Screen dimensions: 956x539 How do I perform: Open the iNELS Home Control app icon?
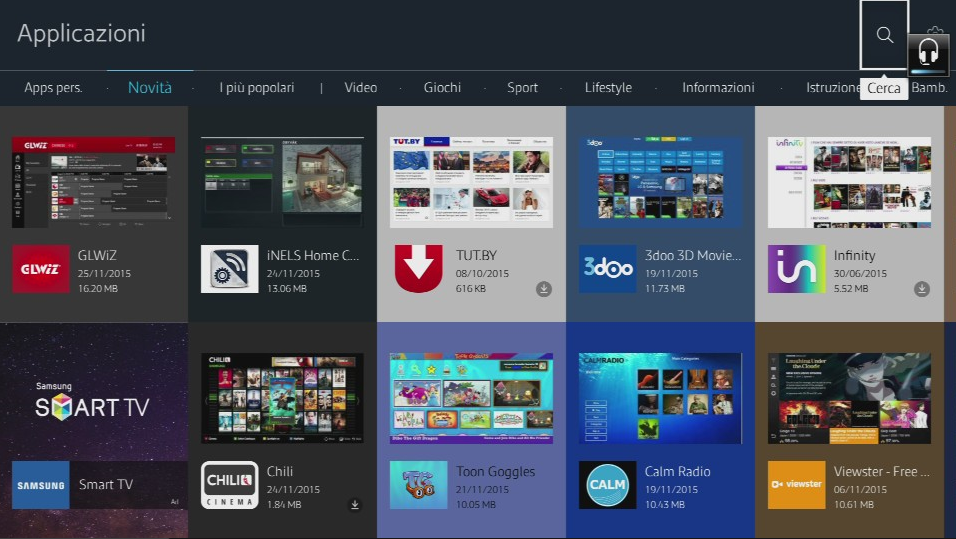tap(230, 269)
